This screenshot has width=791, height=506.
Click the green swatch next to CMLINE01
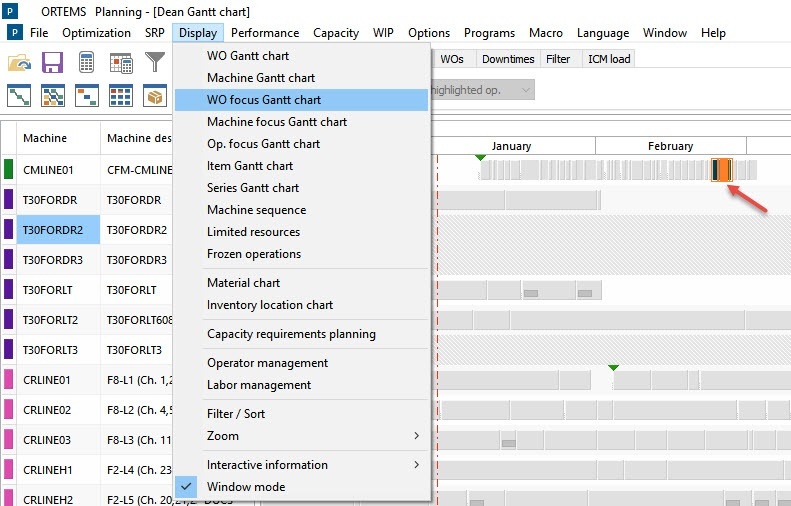pos(8,169)
